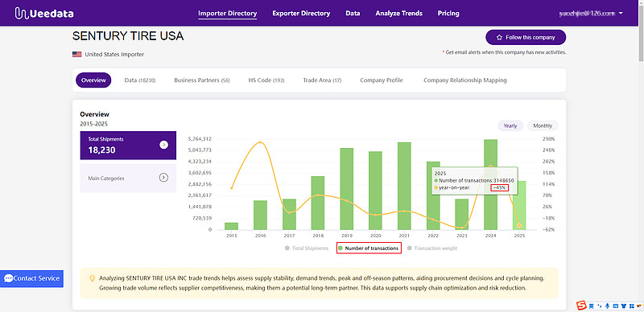The width and height of the screenshot is (644, 312).
Task: Expand Total Shipments with arrow icon
Action: (x=164, y=145)
